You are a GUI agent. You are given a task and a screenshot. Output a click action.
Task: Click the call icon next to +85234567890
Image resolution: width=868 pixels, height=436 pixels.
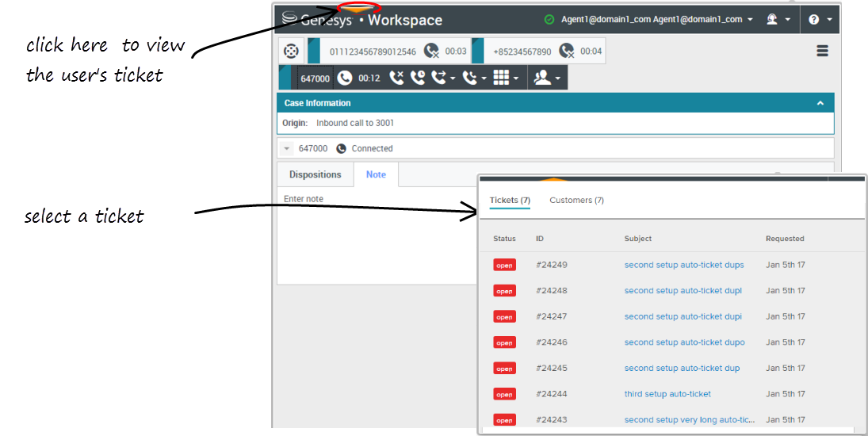[566, 52]
